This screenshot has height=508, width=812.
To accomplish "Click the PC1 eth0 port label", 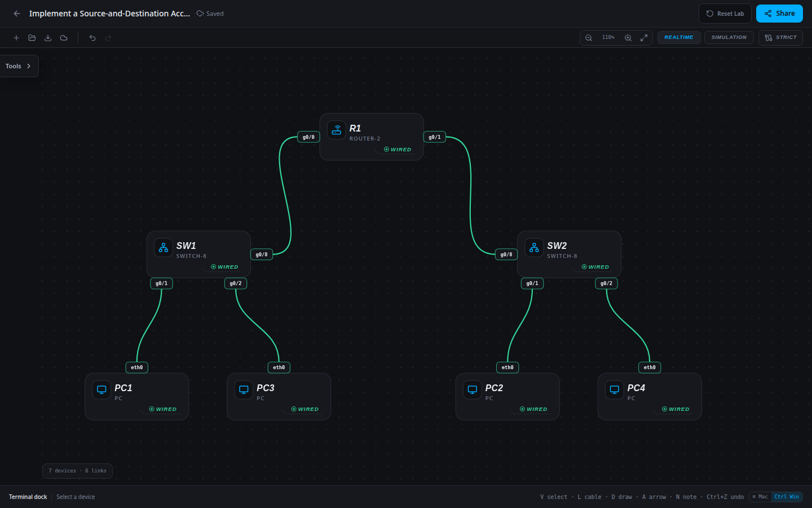I will [x=137, y=367].
